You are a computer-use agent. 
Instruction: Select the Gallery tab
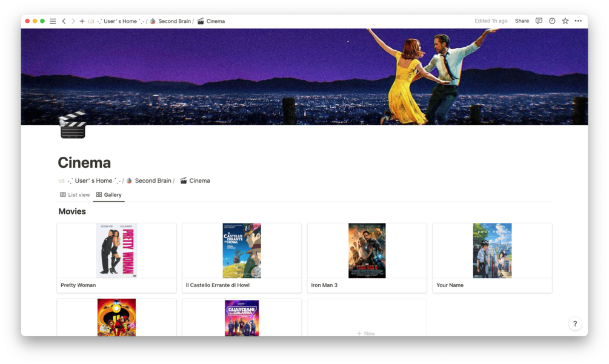tap(108, 195)
